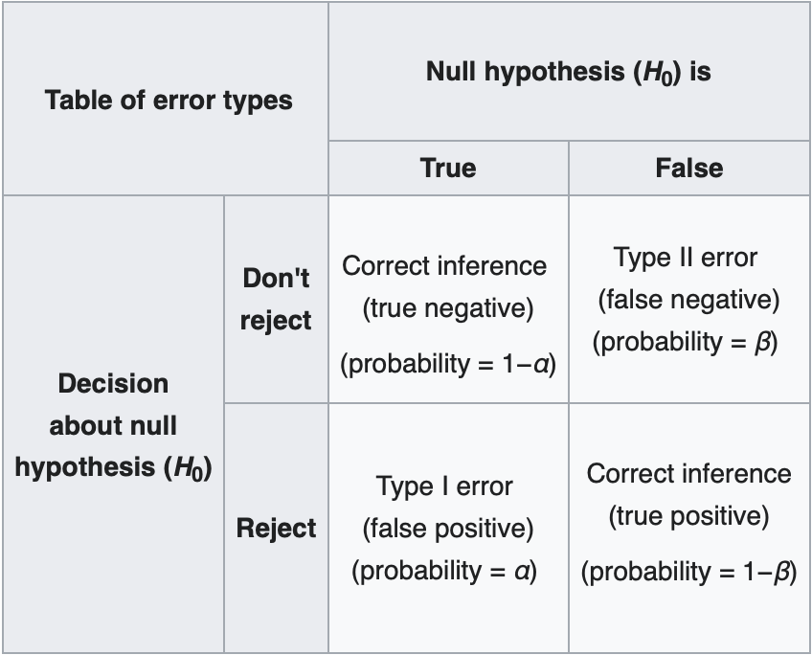Click the "Type II error" text
This screenshot has height=655, width=812.
tap(686, 258)
